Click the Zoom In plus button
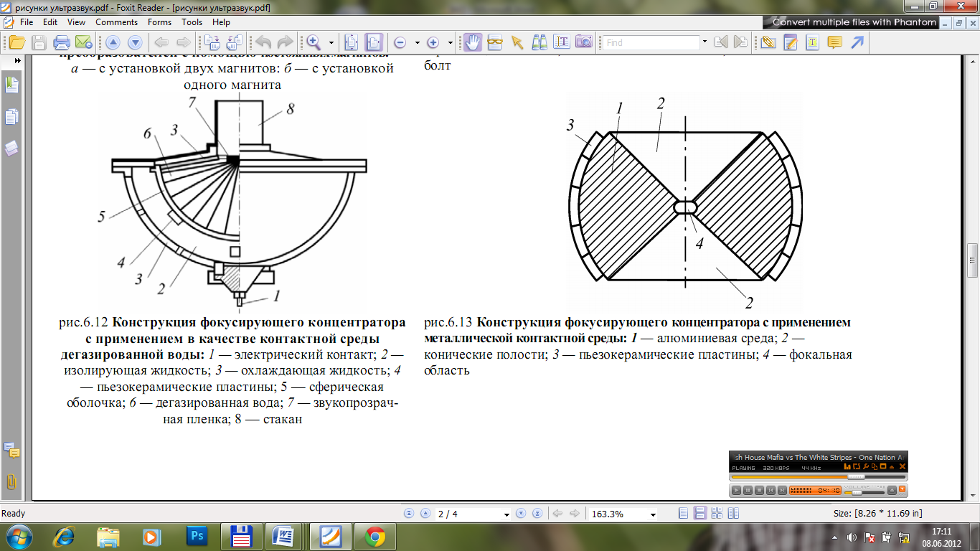 [x=433, y=42]
